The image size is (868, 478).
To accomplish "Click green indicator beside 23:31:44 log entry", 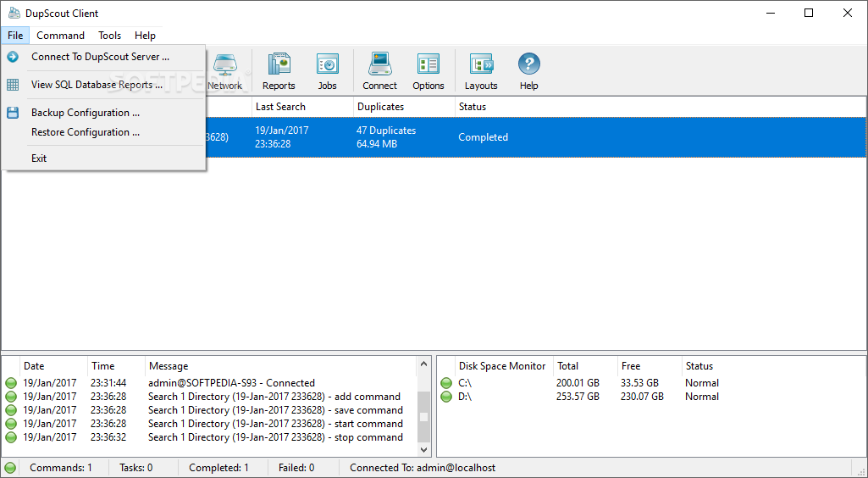I will 11,383.
